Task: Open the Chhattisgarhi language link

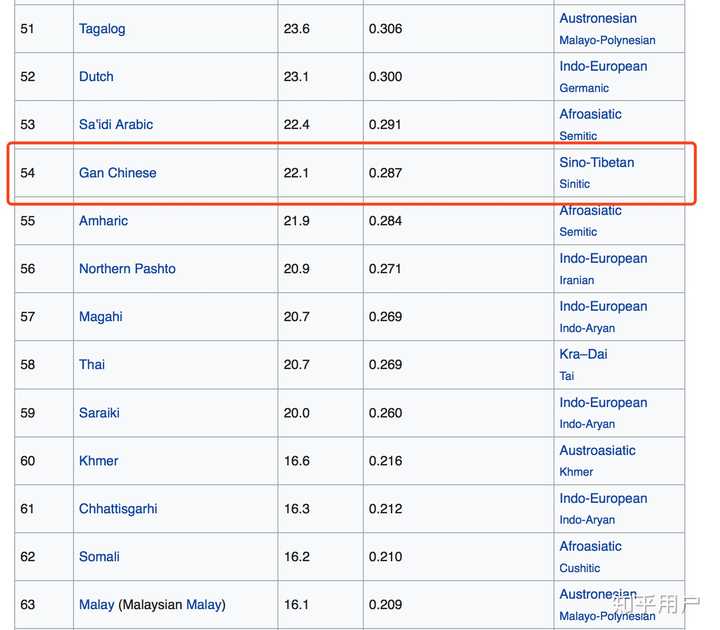Action: [118, 509]
